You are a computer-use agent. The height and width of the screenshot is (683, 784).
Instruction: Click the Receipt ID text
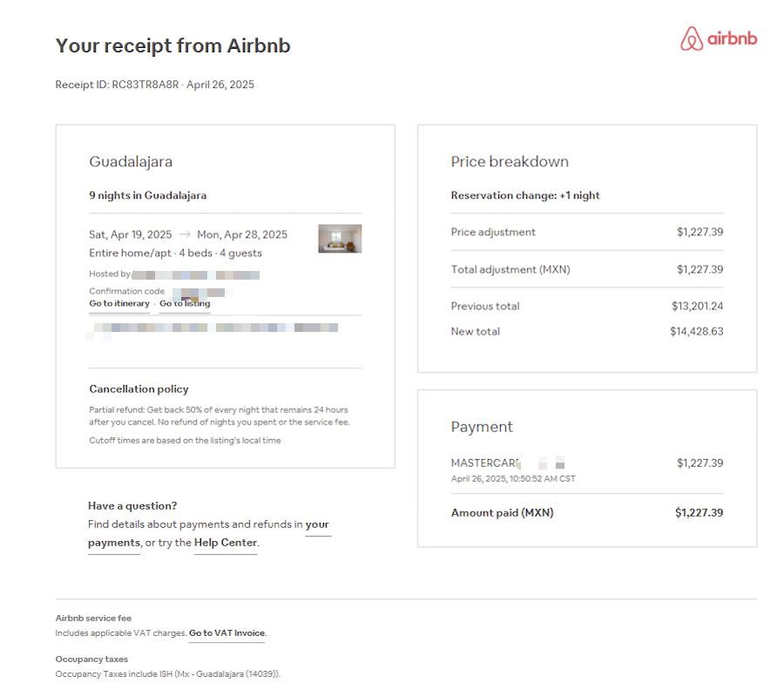pos(154,85)
